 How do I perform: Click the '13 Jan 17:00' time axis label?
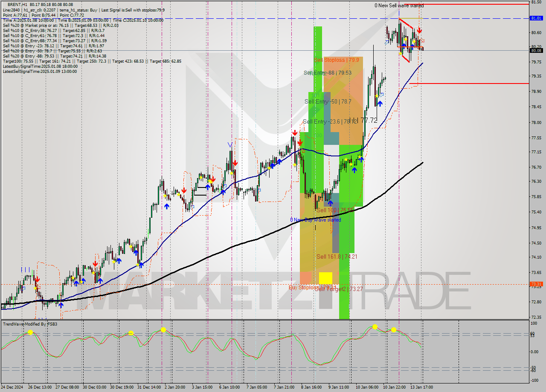(x=421, y=387)
